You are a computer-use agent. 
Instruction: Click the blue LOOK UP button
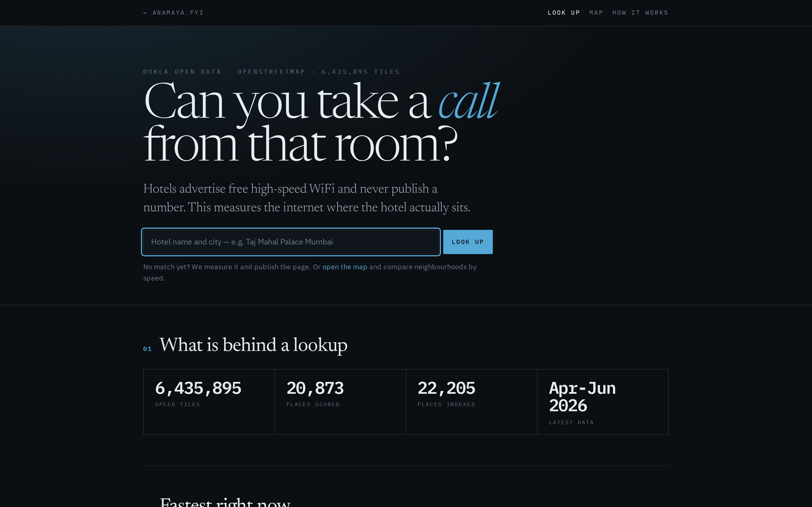click(x=468, y=242)
